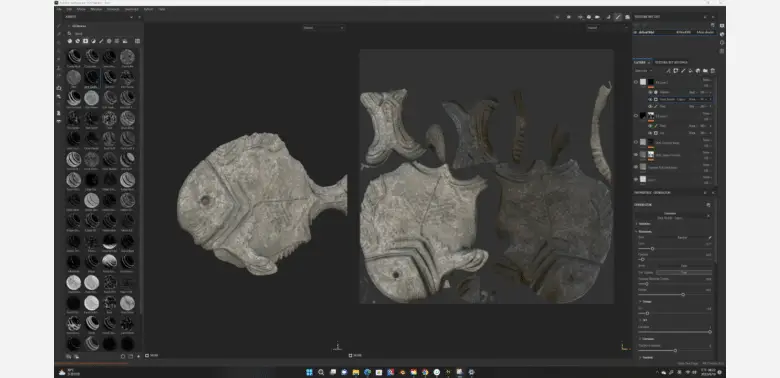This screenshot has width=780, height=378.
Task: Click the highlighted view mode icon in top toolbar
Action: coord(618,17)
